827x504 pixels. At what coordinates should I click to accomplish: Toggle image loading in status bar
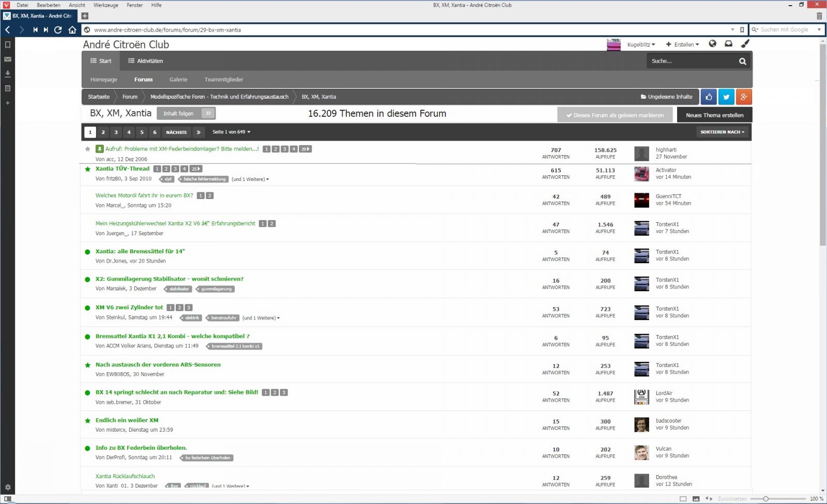(x=696, y=499)
